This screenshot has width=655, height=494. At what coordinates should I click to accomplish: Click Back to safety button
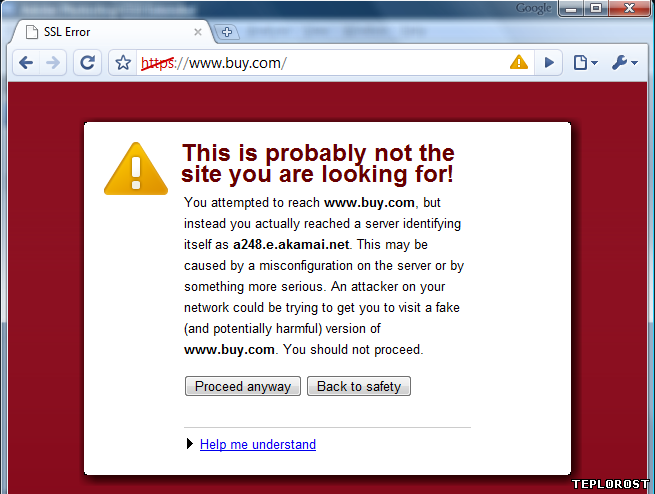(359, 386)
